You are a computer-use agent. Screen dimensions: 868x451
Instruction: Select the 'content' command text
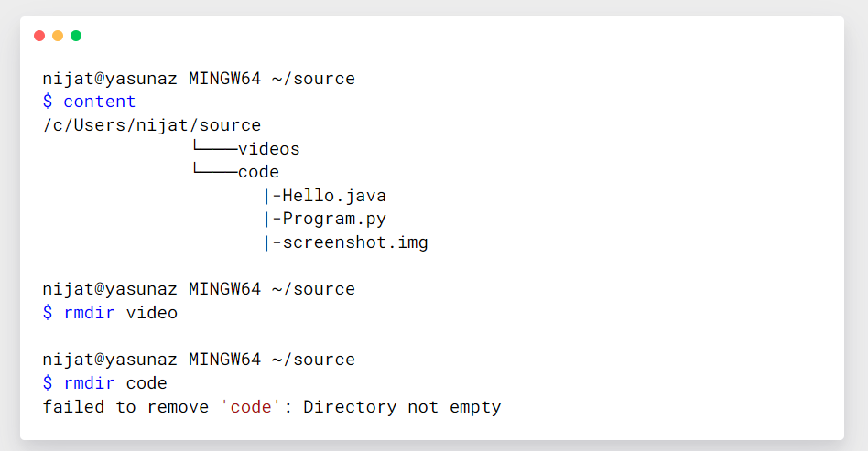point(99,102)
